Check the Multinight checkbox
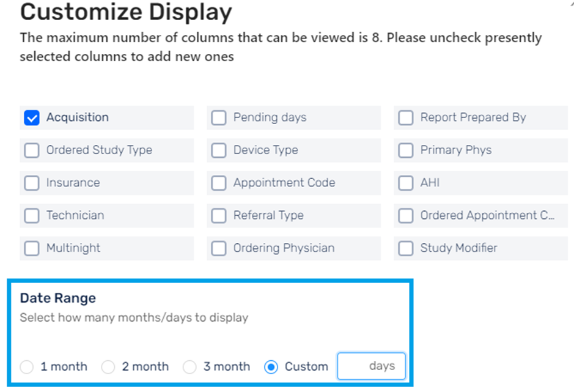574x392 pixels. (32, 248)
